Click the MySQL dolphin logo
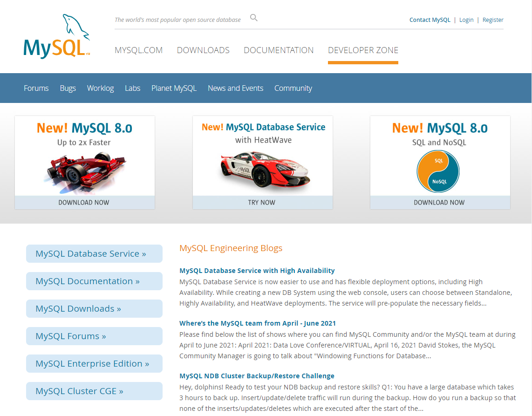The width and height of the screenshot is (532, 416). click(x=57, y=36)
